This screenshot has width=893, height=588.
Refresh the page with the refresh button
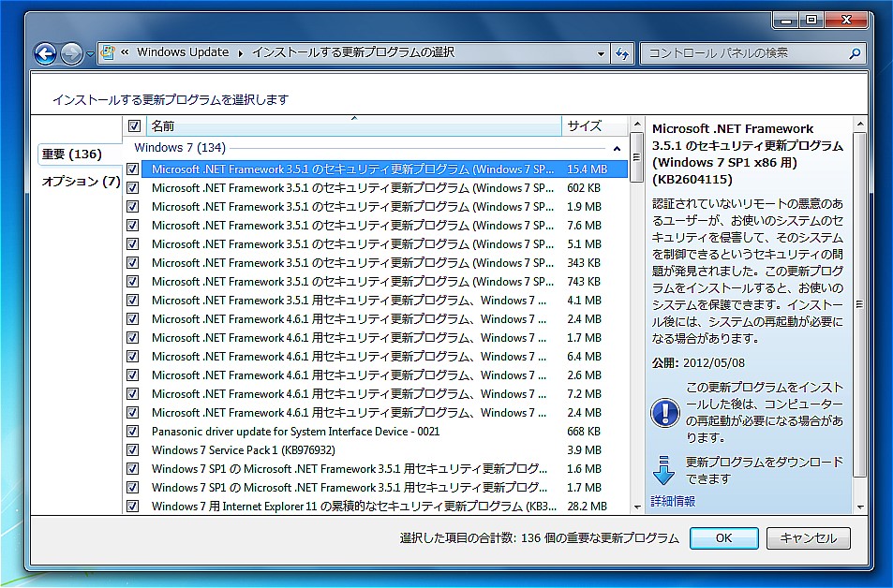tap(622, 53)
